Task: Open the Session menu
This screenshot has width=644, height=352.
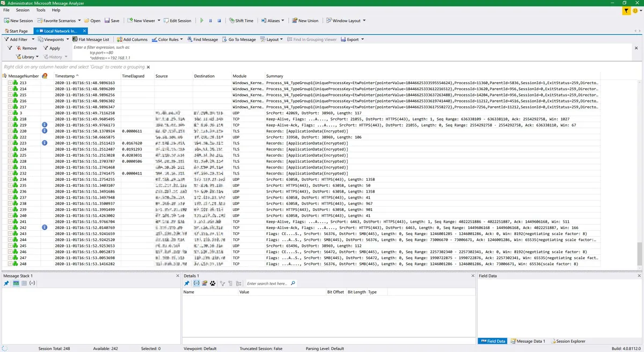Action: click(23, 10)
